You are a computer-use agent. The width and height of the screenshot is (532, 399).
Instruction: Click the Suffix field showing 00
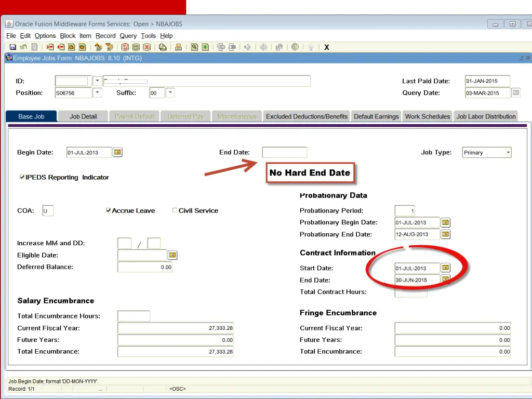(x=157, y=93)
